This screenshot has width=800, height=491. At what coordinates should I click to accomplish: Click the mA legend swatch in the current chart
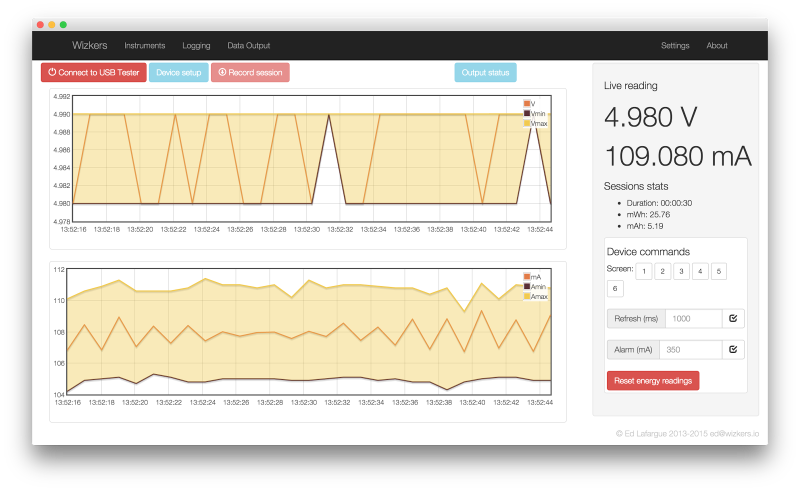click(x=527, y=277)
